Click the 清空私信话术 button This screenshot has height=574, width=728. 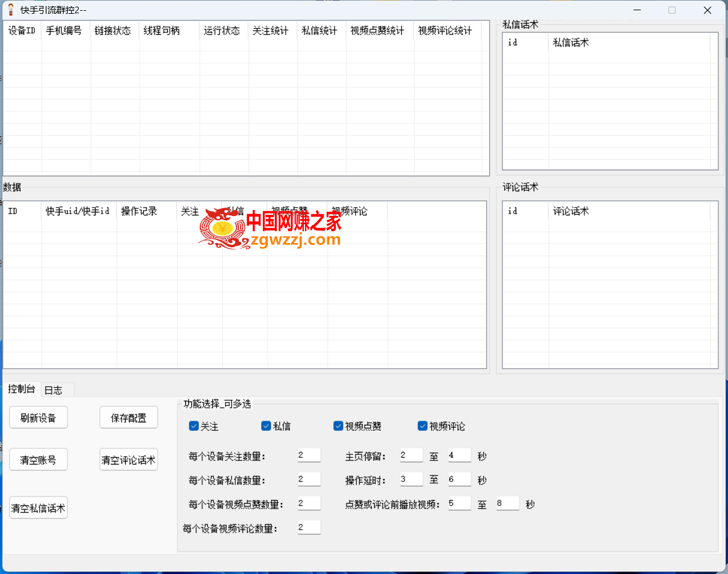tap(38, 508)
